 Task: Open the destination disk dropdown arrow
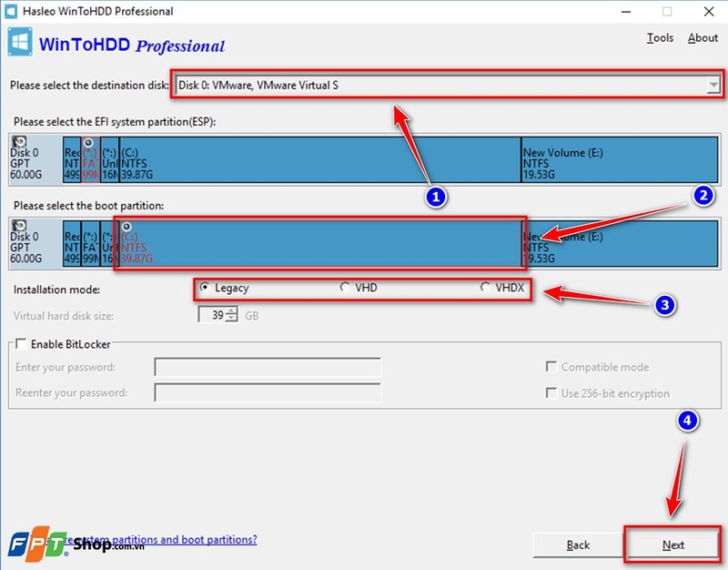click(713, 85)
